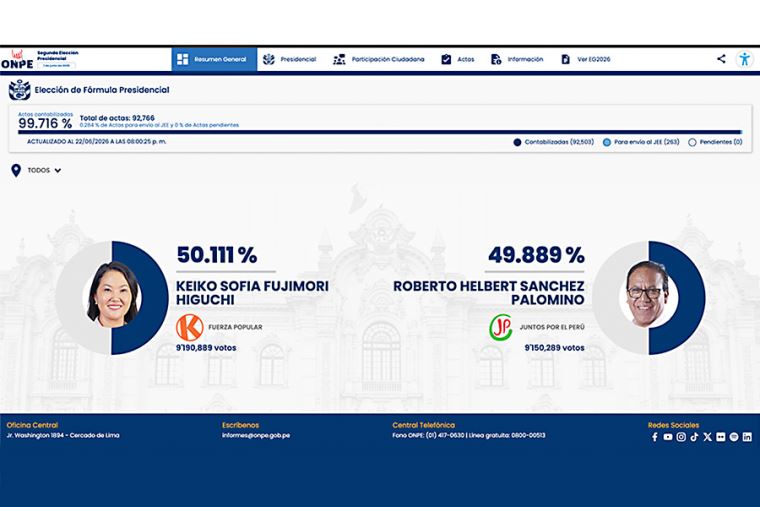Click the 99.716 % actas contabilizadas value
The height and width of the screenshot is (507, 760).
(45, 123)
